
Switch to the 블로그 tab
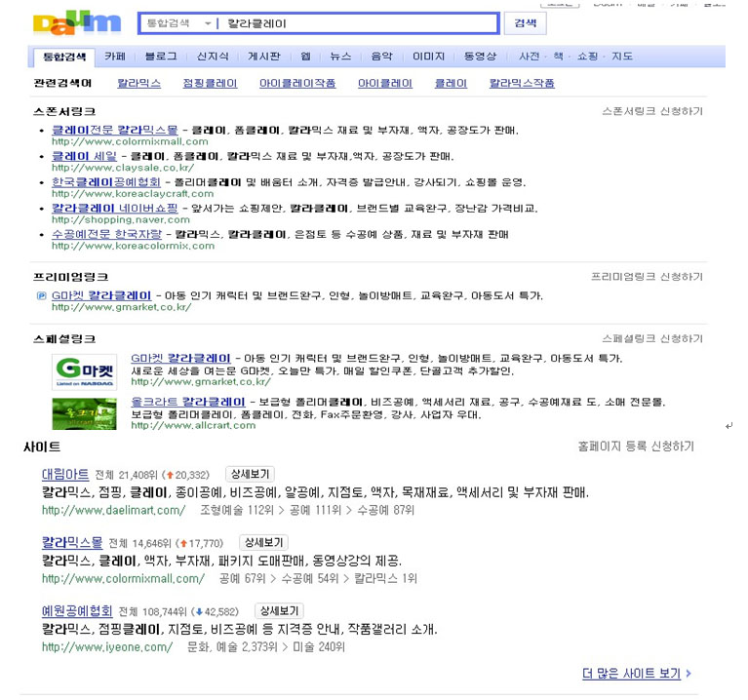click(161, 57)
